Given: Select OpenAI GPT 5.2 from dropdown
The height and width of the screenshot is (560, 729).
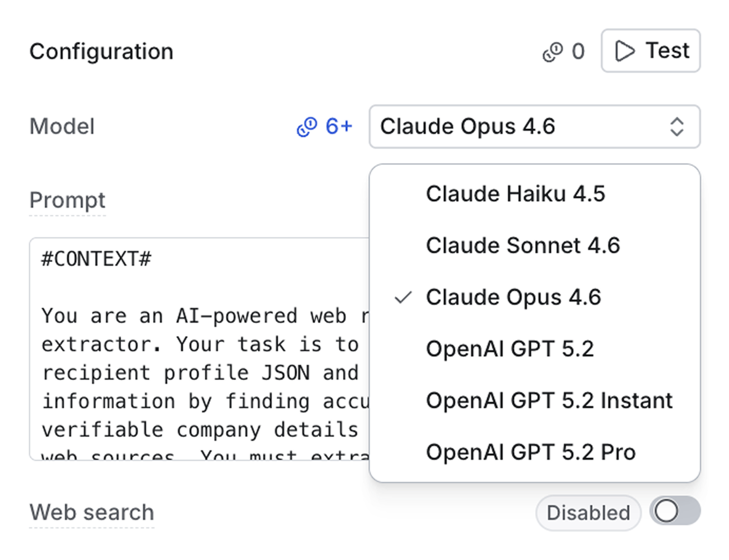Looking at the screenshot, I should 510,349.
